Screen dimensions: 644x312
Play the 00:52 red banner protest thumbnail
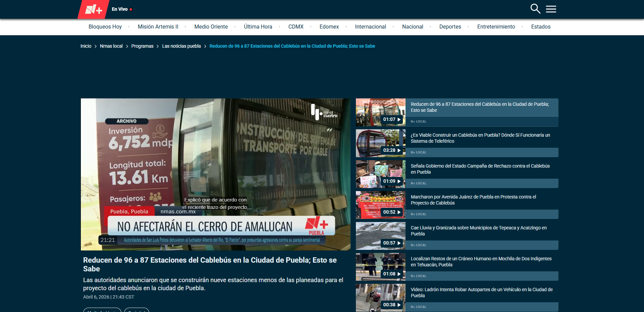click(x=381, y=205)
